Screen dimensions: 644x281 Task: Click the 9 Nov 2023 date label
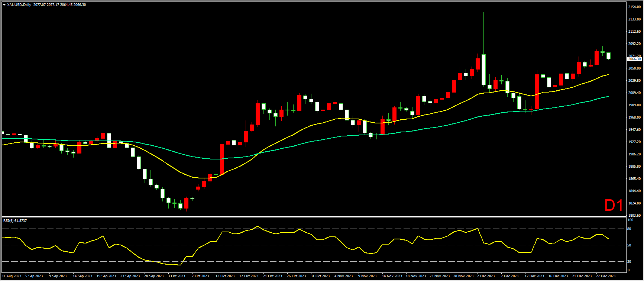click(367, 276)
